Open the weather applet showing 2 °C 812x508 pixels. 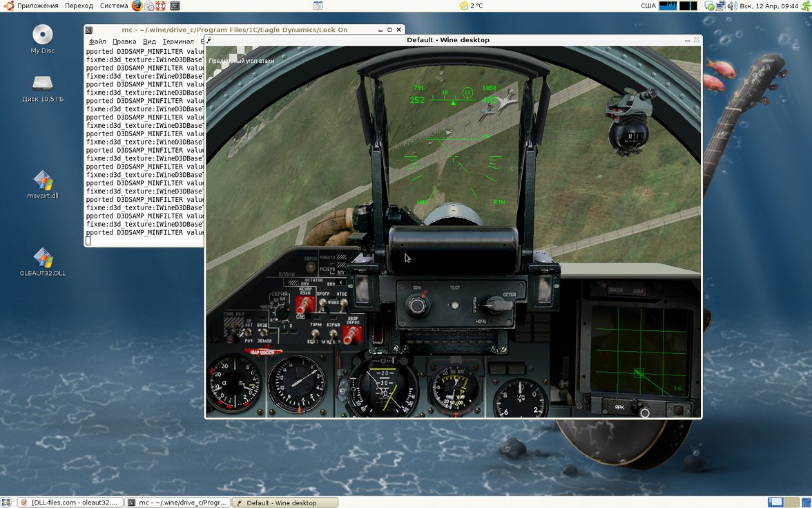click(x=471, y=6)
